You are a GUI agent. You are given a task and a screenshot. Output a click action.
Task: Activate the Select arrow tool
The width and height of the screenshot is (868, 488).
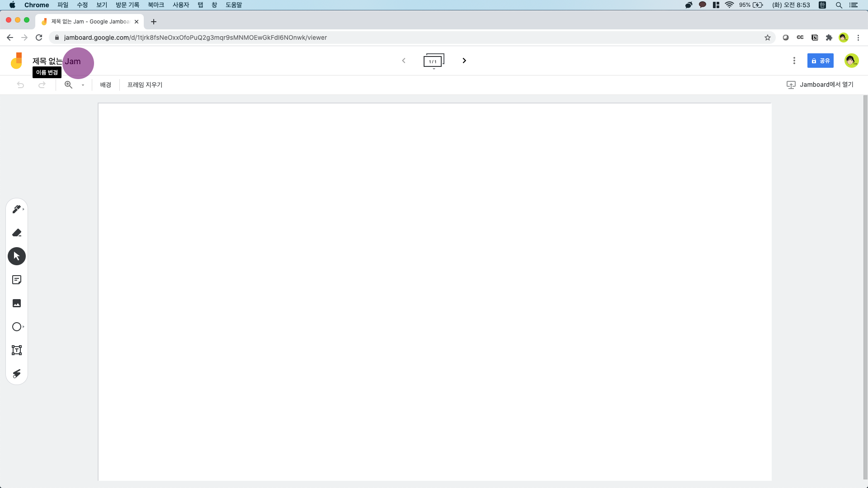point(17,256)
